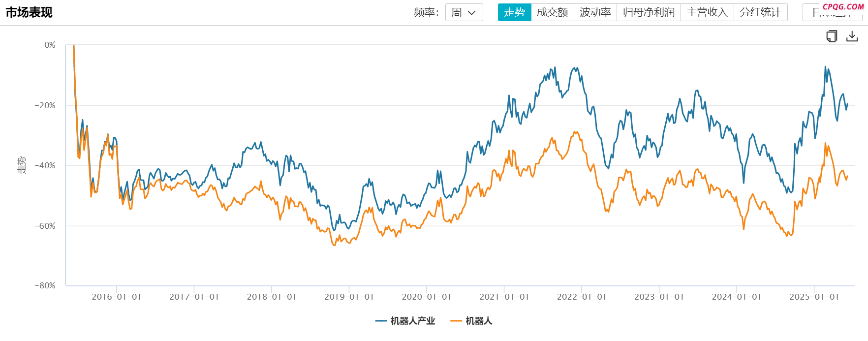This screenshot has width=868, height=341.
Task: Click the orange line swatch in legend
Action: pos(456,321)
